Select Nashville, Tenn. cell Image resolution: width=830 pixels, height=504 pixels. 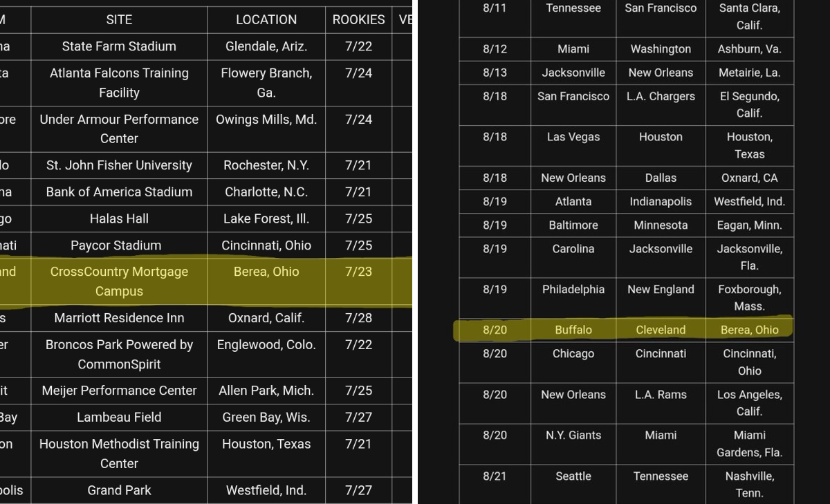(750, 484)
